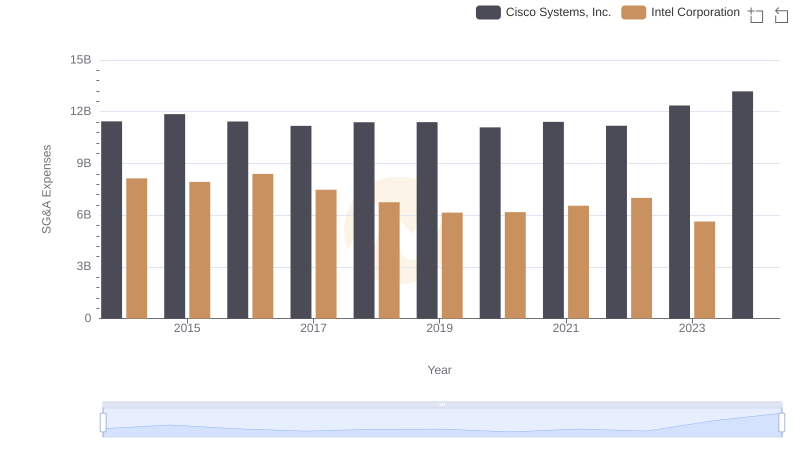Click the Cisco bar for 2022
The height and width of the screenshot is (461, 800).
(x=616, y=222)
